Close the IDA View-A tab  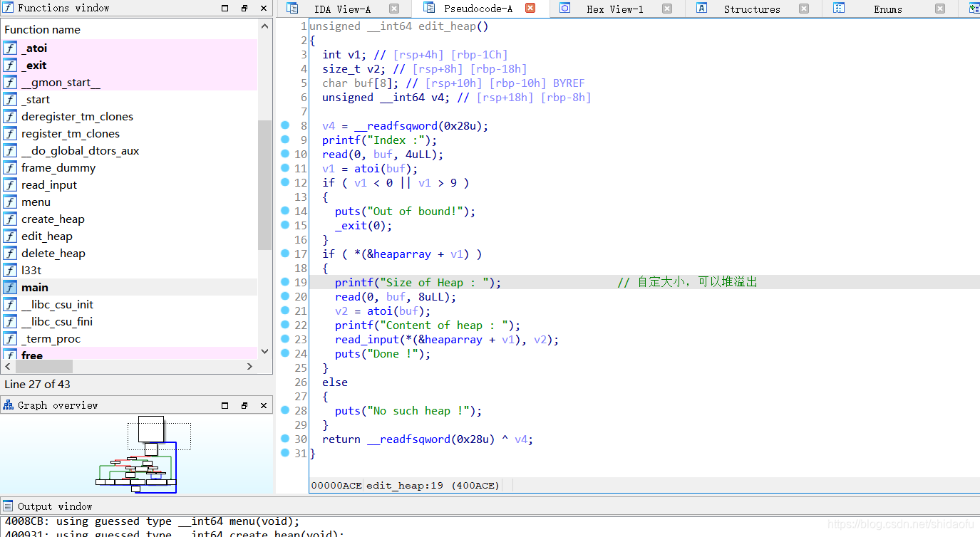pyautogui.click(x=394, y=9)
